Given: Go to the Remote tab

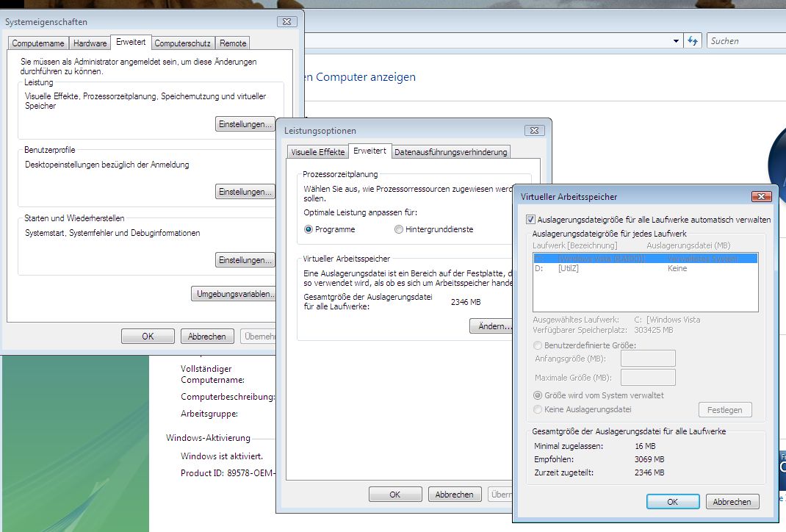Looking at the screenshot, I should point(233,43).
